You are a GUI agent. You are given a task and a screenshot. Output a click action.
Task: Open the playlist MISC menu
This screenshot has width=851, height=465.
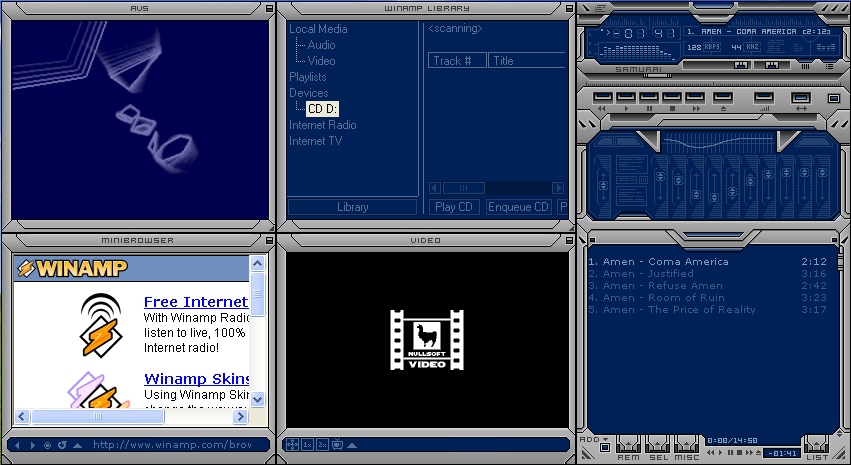[x=687, y=449]
